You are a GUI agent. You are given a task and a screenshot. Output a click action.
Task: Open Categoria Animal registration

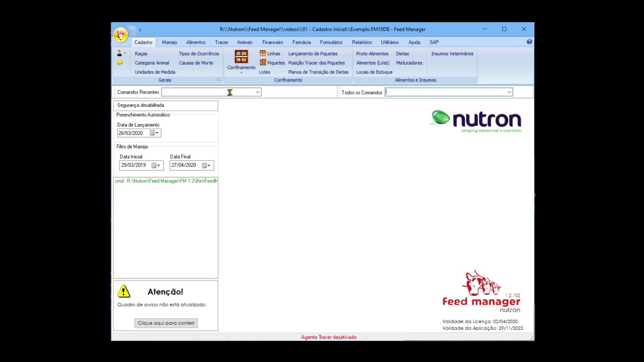point(152,63)
